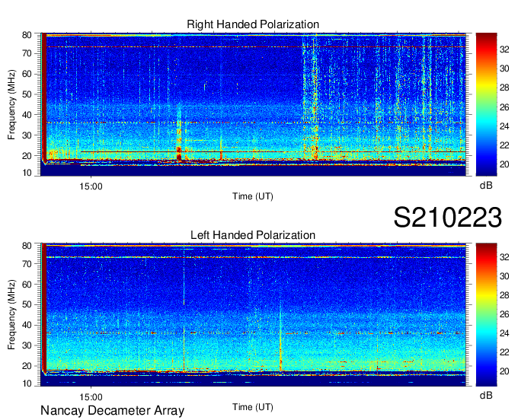Click the 'Frequency (MHz)' axis label of lower plot

point(11,315)
